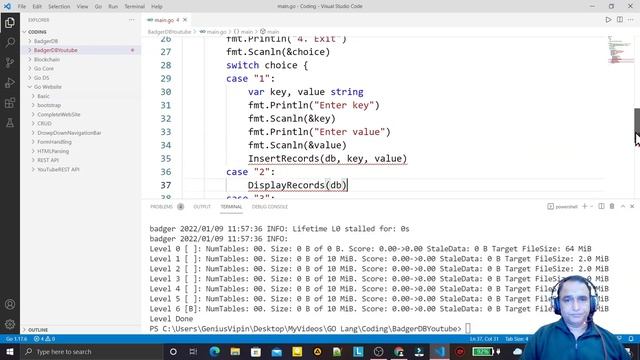Collapse the Go Website folder
This screenshot has height=360, width=640.
pyautogui.click(x=47, y=87)
